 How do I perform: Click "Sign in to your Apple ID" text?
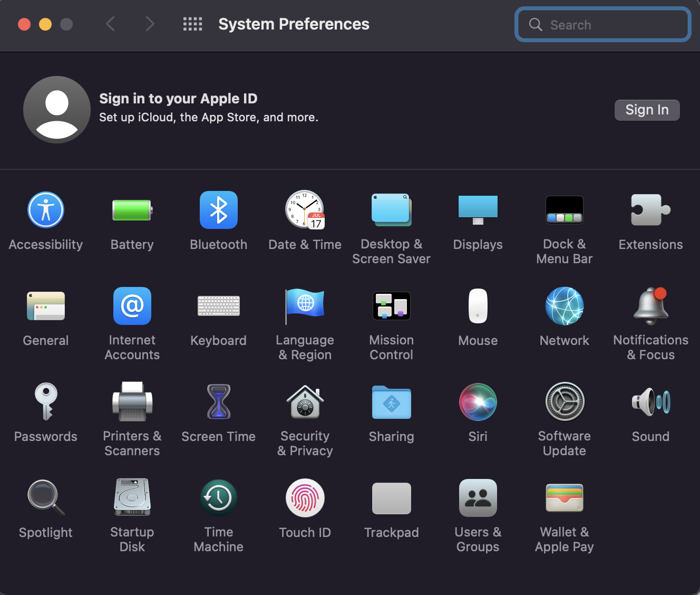coord(178,99)
